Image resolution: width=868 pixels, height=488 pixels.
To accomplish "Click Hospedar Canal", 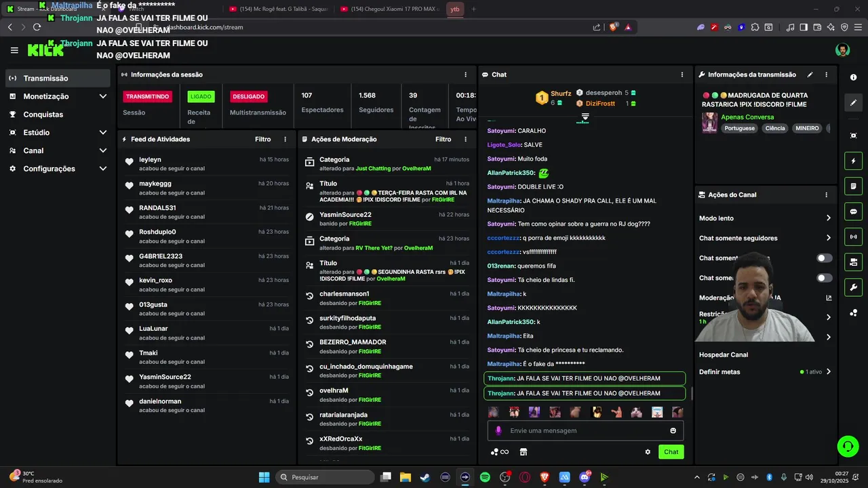I will click(x=724, y=354).
